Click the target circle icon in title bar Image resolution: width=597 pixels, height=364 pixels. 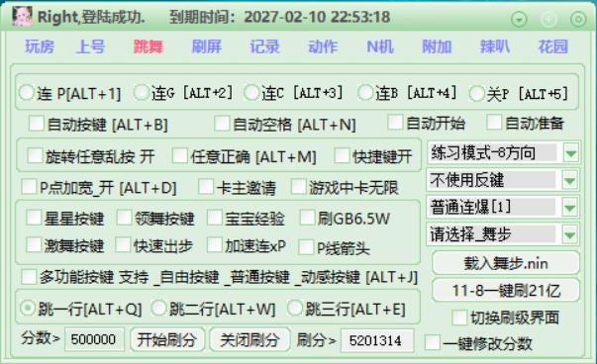point(578,19)
